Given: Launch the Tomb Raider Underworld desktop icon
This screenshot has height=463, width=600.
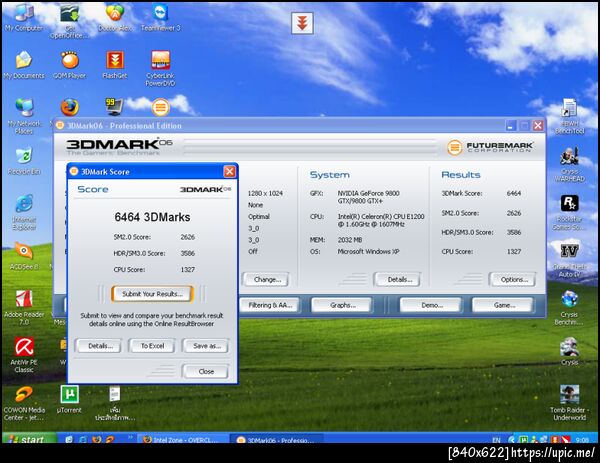Looking at the screenshot, I should pyautogui.click(x=569, y=403).
